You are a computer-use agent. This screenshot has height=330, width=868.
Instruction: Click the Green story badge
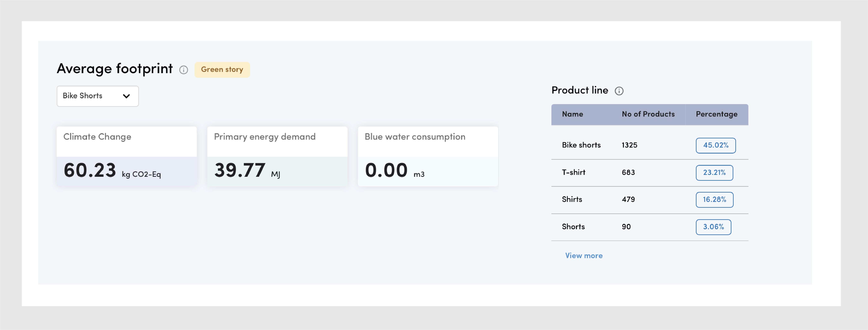tap(222, 70)
